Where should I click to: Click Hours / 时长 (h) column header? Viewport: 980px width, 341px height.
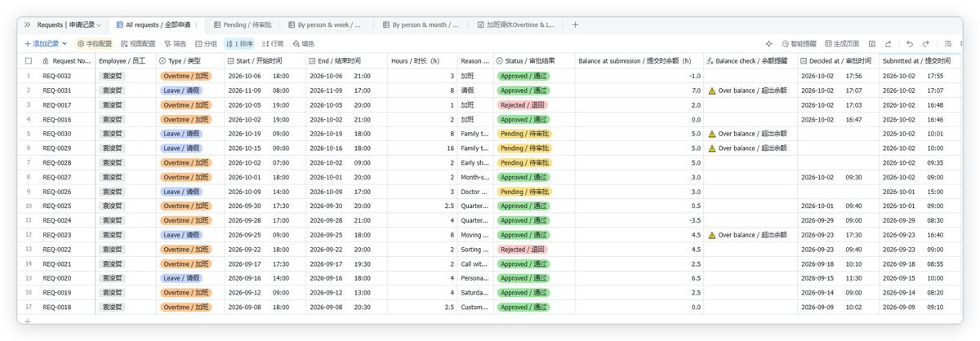[x=421, y=61]
